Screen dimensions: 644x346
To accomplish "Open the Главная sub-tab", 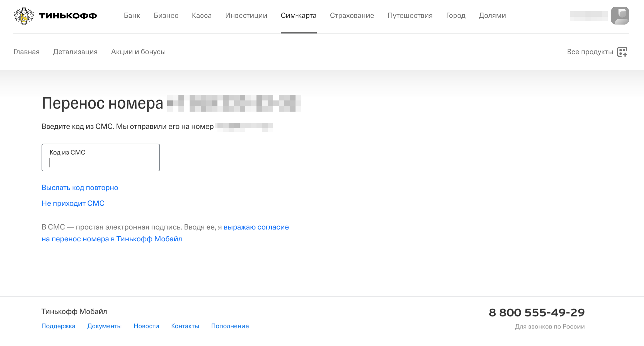I will point(26,52).
